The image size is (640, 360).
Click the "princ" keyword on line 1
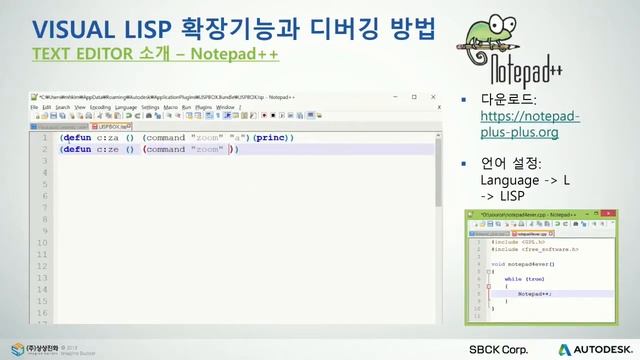270,138
